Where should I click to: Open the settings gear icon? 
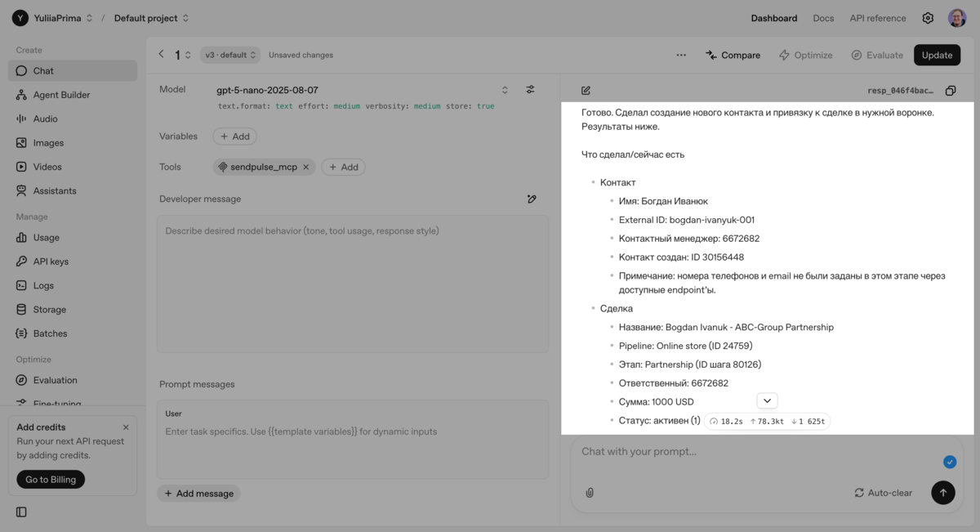pos(928,18)
